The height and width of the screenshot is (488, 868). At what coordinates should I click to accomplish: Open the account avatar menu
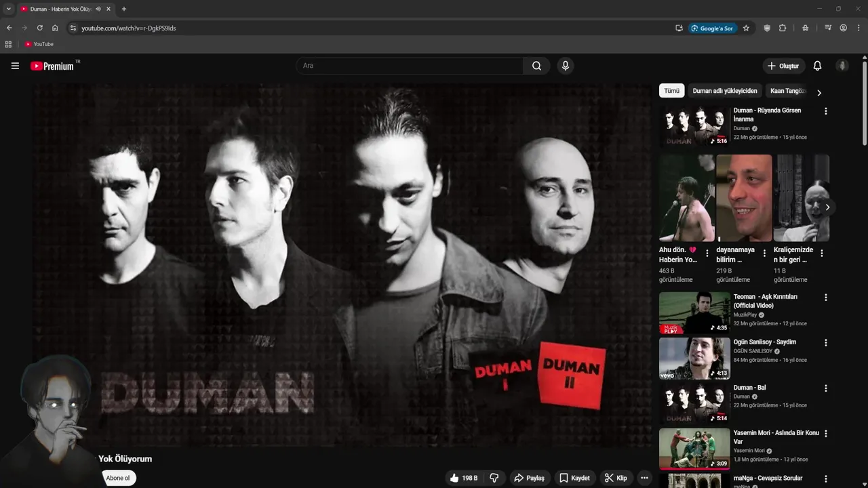(x=842, y=66)
